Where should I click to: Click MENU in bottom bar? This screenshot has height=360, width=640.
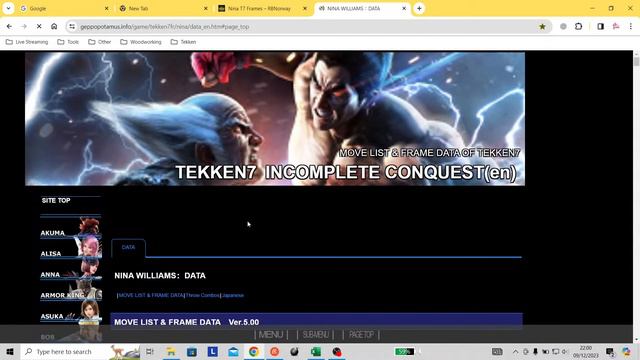point(271,335)
